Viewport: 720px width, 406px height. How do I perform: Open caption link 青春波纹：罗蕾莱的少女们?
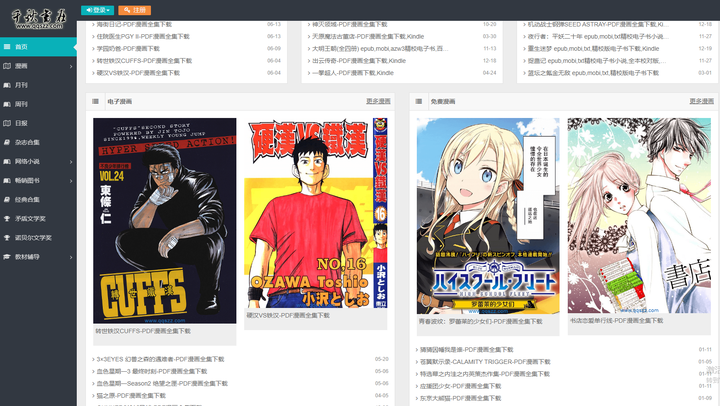481,321
